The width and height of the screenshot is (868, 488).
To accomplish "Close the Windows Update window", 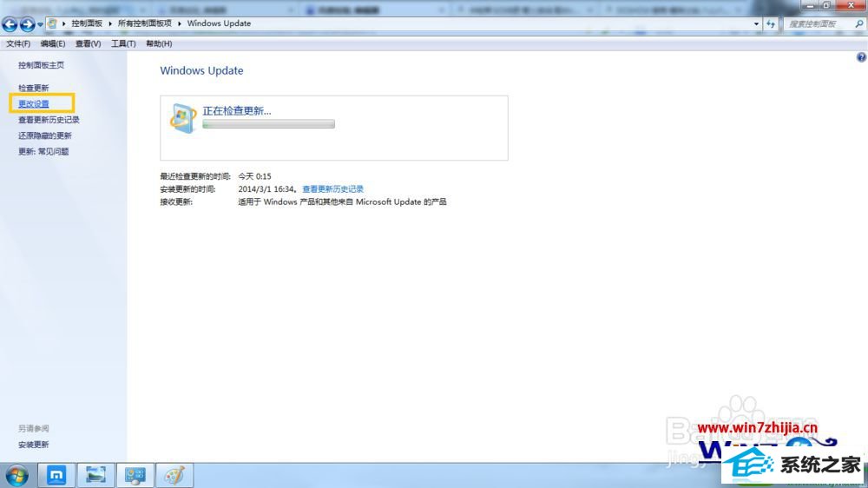I will coord(851,5).
